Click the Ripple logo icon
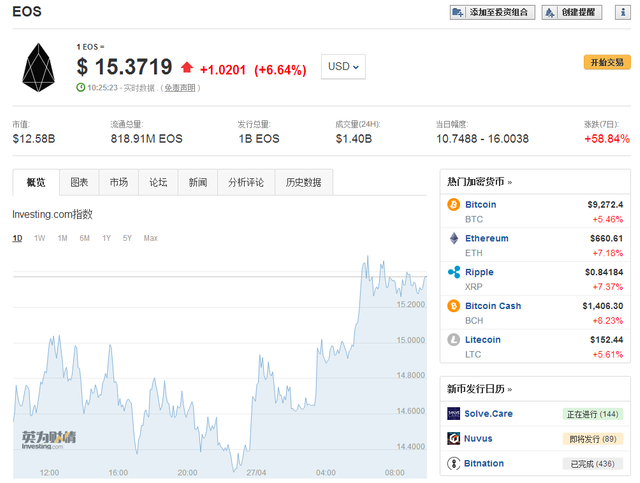Image resolution: width=640 pixels, height=483 pixels. point(453,272)
